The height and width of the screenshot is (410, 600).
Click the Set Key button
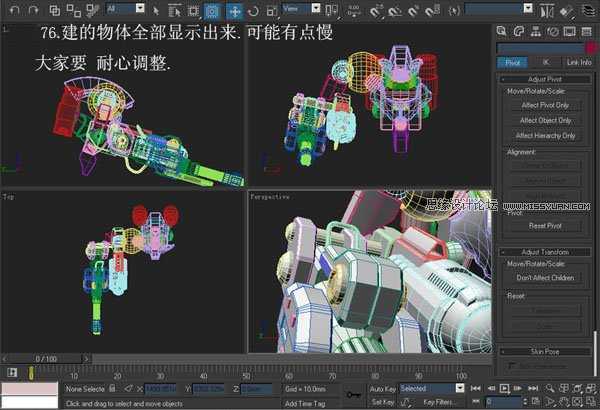click(382, 402)
